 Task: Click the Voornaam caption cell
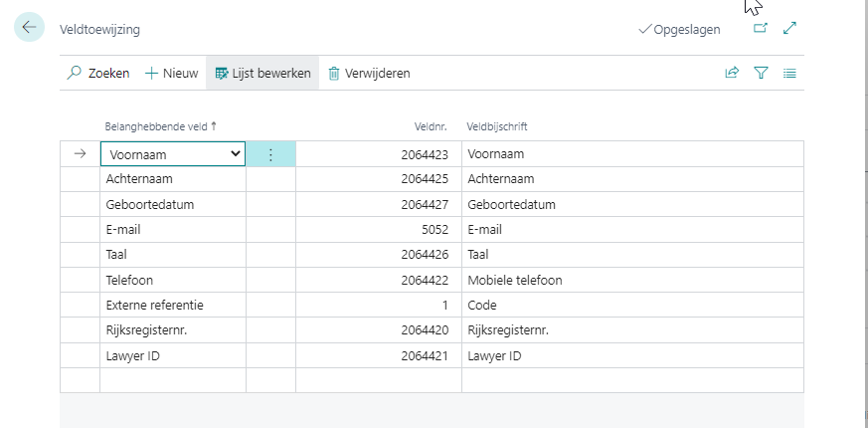(632, 154)
